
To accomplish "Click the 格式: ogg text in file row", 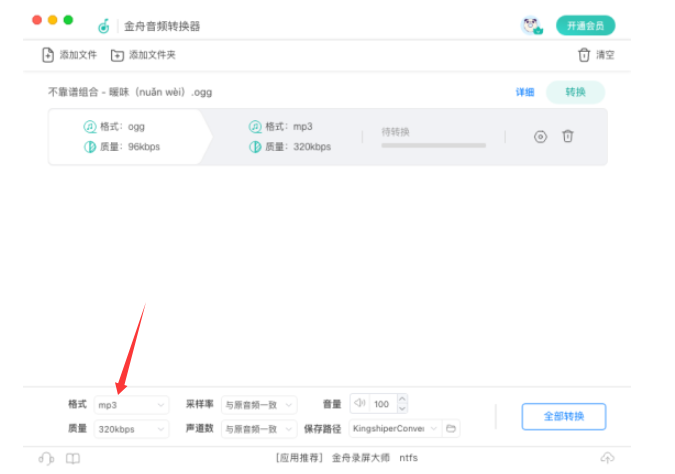I will 122,127.
